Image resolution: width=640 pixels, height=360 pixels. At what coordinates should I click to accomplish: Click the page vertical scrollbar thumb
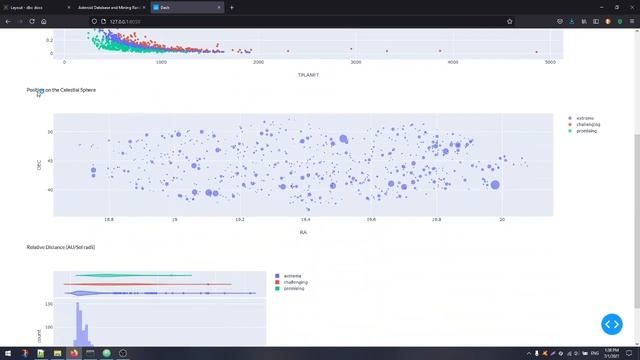637,220
